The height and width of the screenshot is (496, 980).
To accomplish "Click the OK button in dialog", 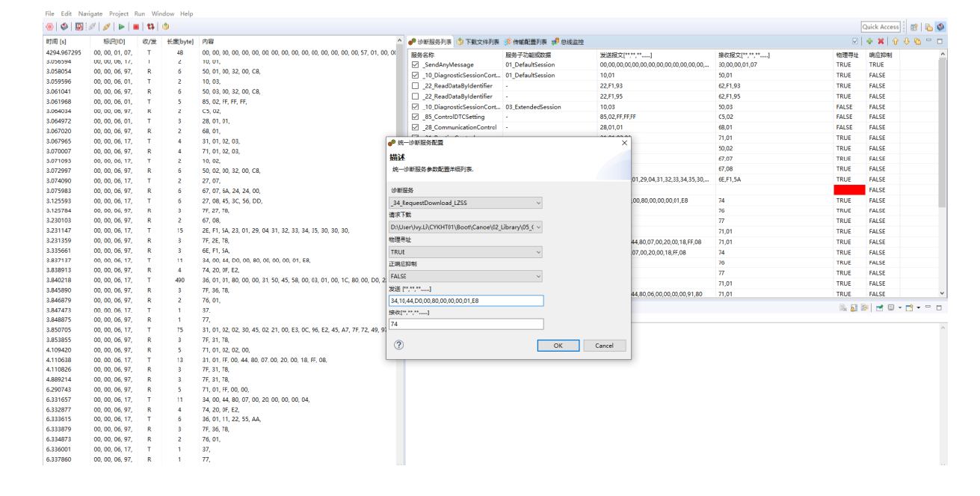I will [x=558, y=346].
